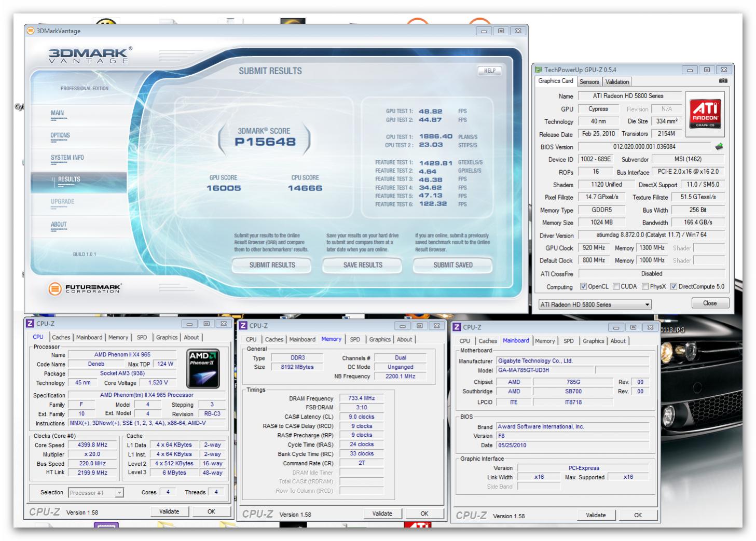This screenshot has height=541, width=756.
Task: Switch to the Validation tab in GPU-Z
Action: coord(617,82)
